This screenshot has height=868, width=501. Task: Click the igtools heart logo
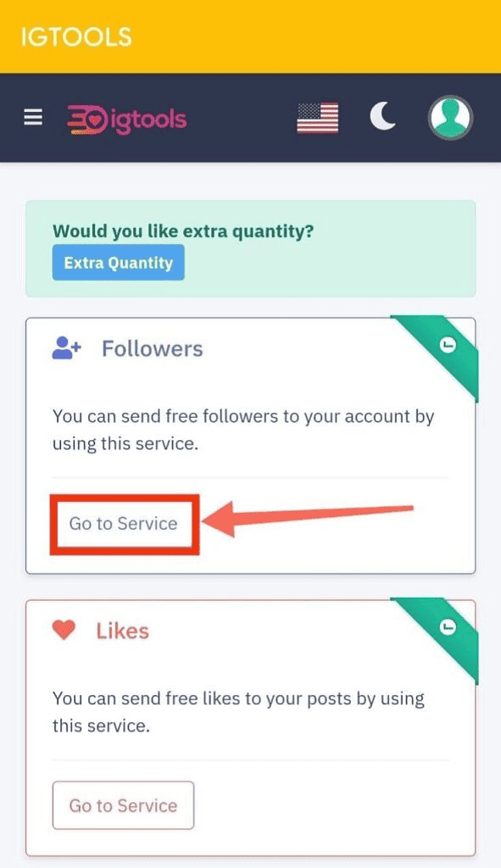[x=127, y=120]
